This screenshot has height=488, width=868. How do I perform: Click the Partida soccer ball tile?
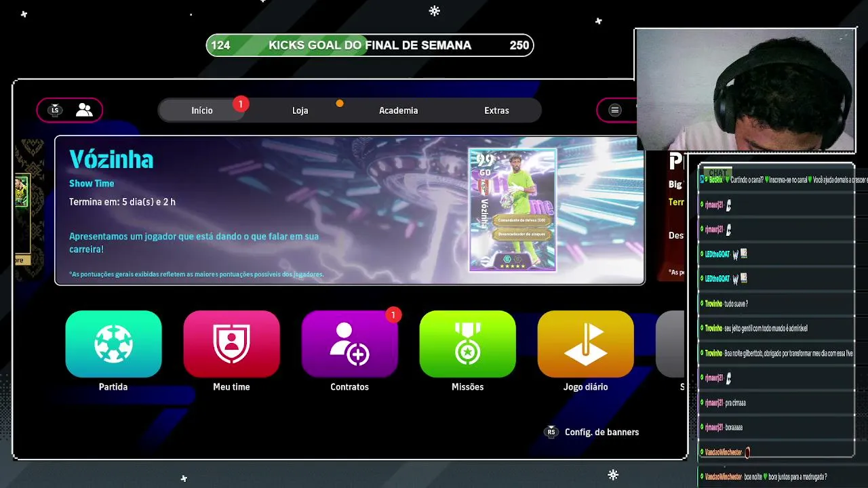pyautogui.click(x=113, y=344)
